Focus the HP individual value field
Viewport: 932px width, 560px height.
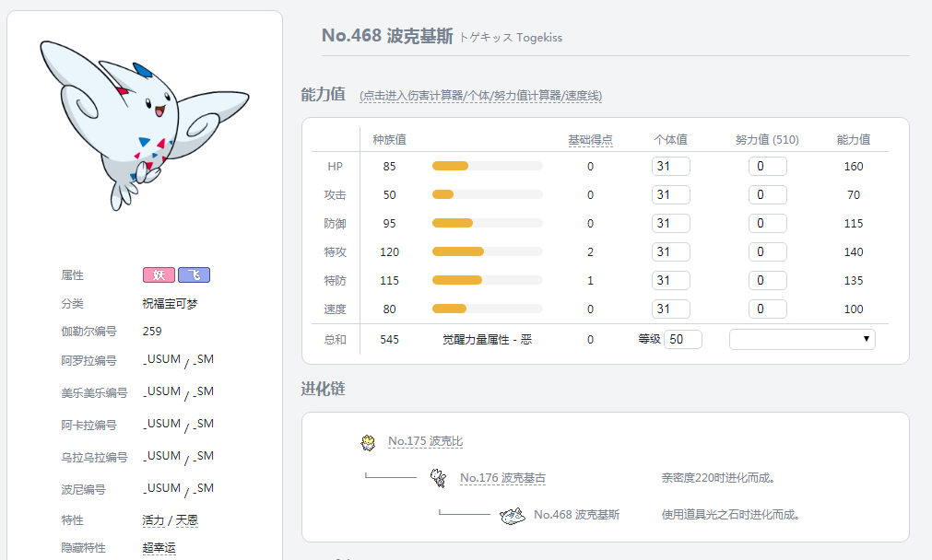[x=671, y=167]
